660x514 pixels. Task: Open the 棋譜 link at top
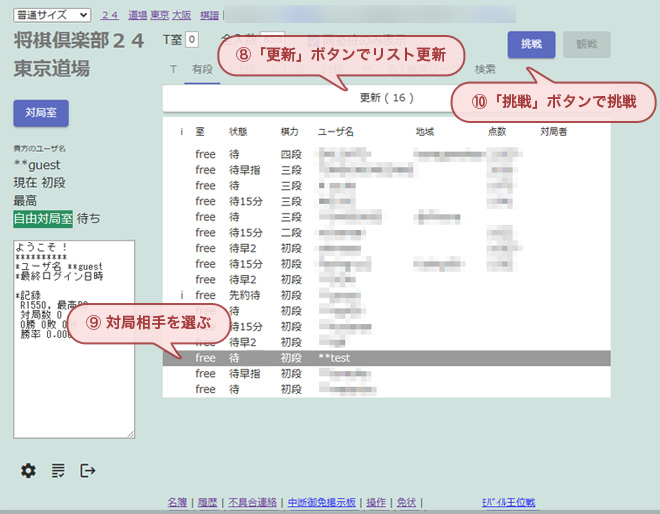coord(209,15)
